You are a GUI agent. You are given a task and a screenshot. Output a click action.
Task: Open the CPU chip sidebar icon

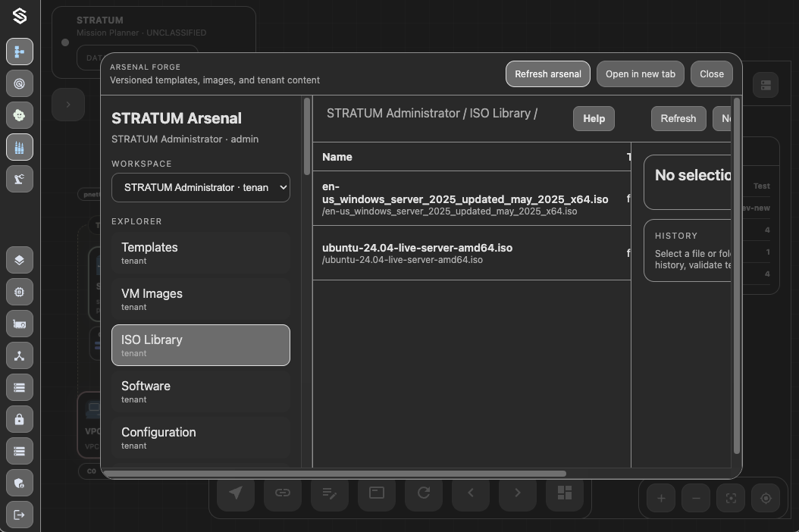click(20, 292)
